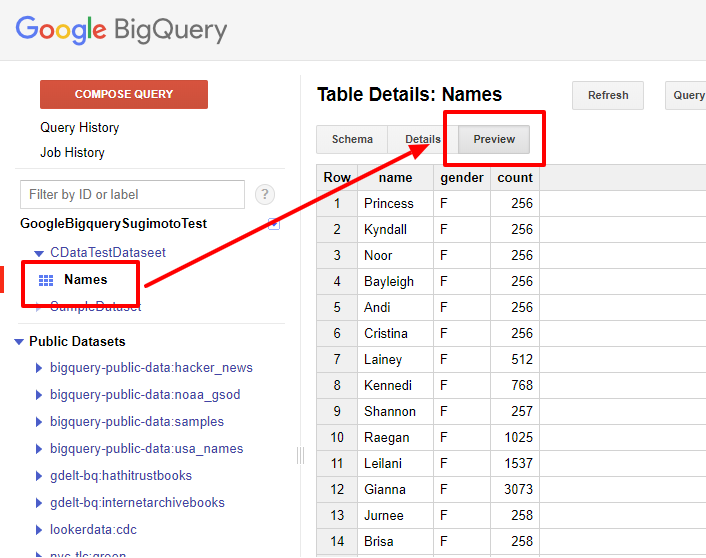
Task: Click the Row column header
Action: [337, 178]
